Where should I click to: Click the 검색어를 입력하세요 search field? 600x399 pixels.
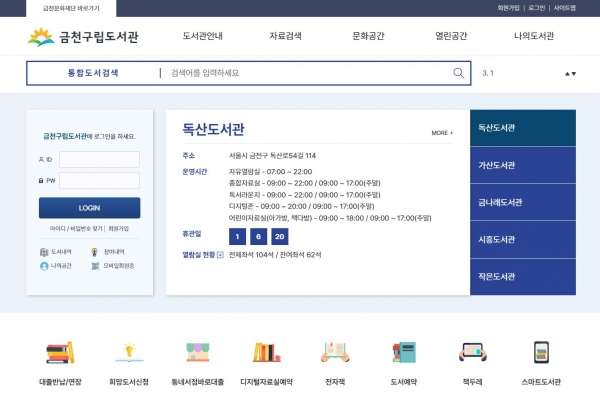pos(306,73)
